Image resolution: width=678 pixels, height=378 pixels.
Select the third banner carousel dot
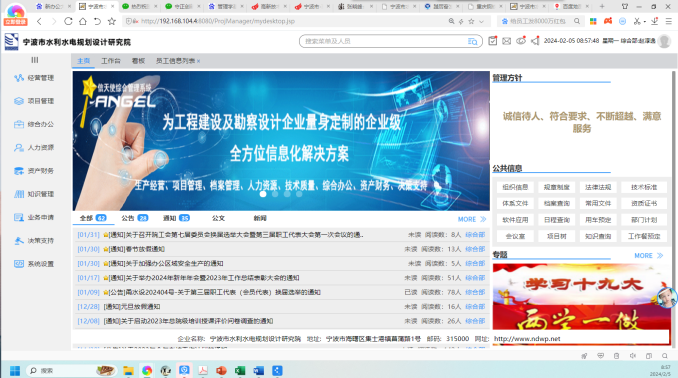coord(287,194)
